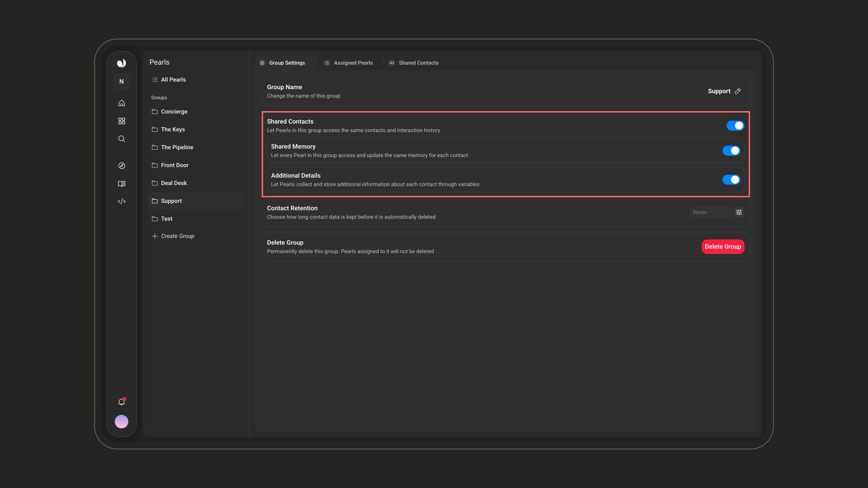868x488 pixels.
Task: Click the red Delete Group button
Action: click(x=723, y=247)
